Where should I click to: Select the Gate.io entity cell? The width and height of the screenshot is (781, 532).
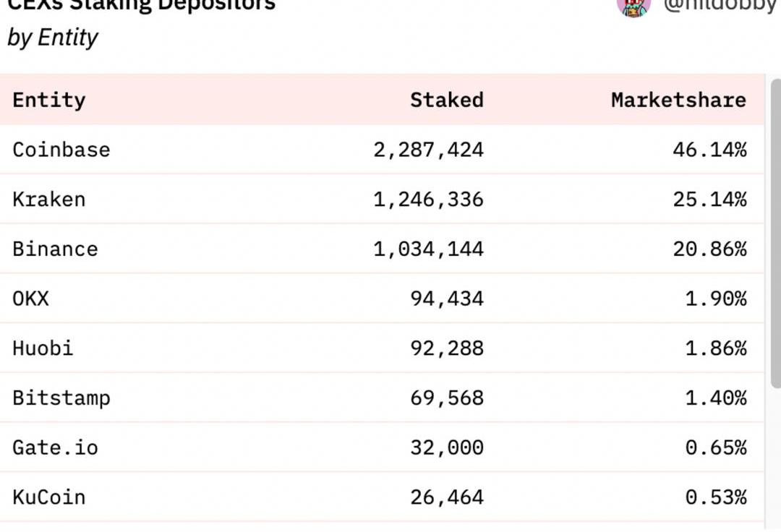coord(55,447)
